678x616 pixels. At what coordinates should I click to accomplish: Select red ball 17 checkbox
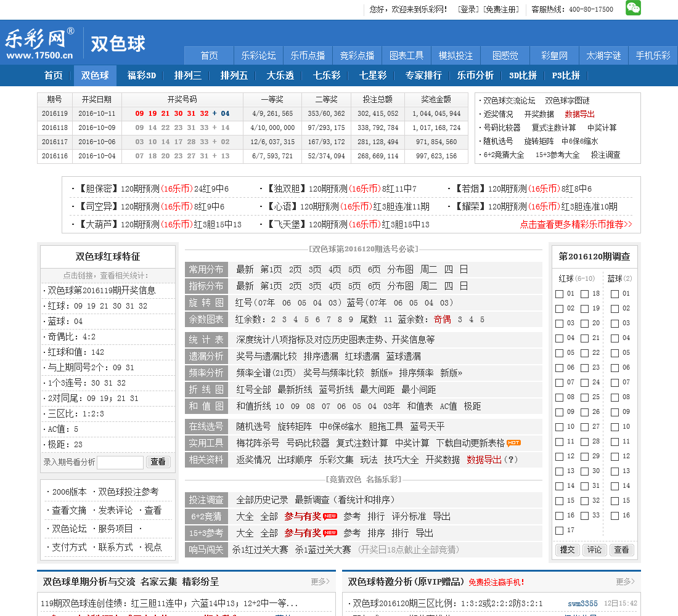[x=559, y=530]
